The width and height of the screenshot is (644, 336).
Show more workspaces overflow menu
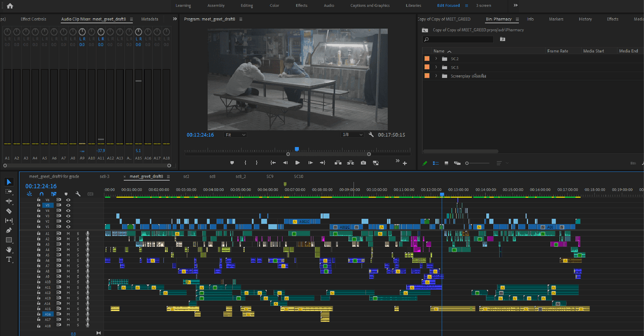(x=516, y=5)
